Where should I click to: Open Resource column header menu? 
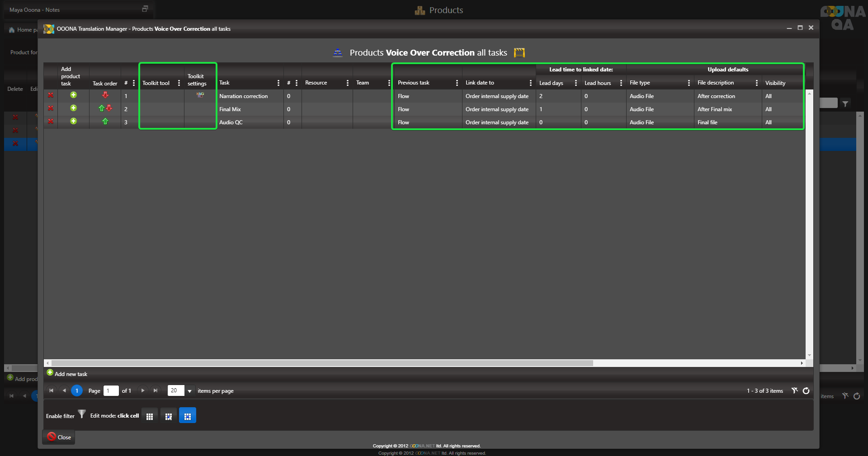pos(348,83)
